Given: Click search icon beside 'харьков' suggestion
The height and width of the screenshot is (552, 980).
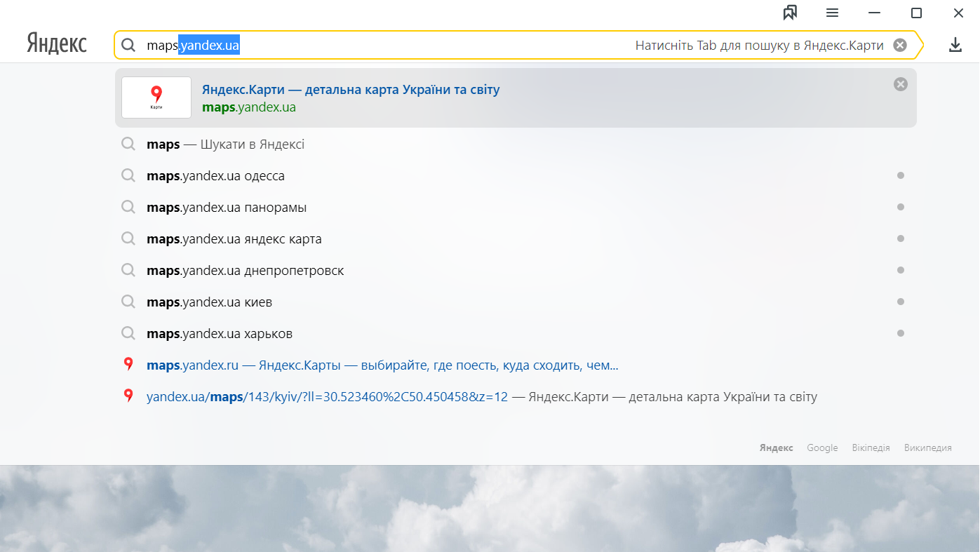Looking at the screenshot, I should click(x=128, y=333).
